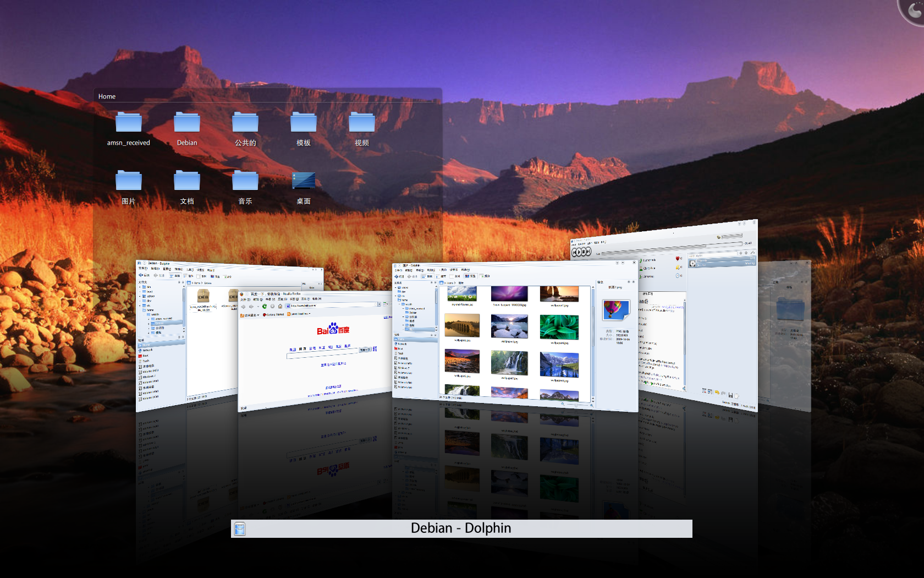Viewport: 924px width, 578px height.
Task: Expand the cdrom folder in Debian Dolphin tree
Action: click(140, 296)
